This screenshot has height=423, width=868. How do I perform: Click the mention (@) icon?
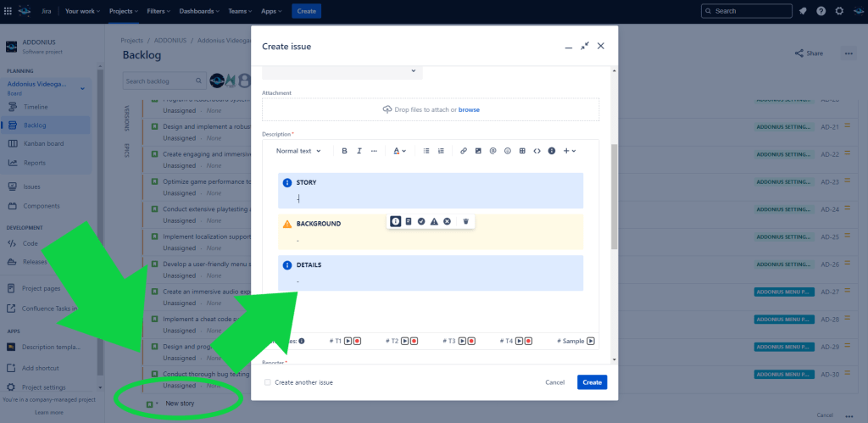click(x=492, y=151)
